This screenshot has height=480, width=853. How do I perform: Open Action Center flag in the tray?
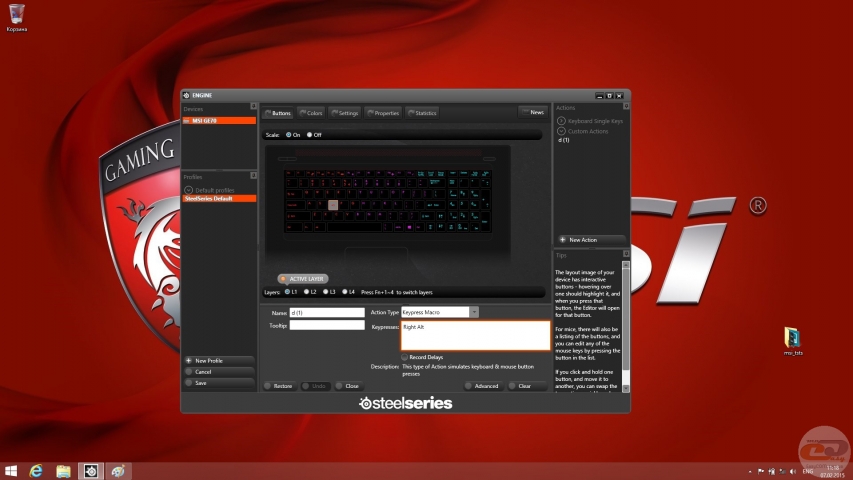click(761, 471)
